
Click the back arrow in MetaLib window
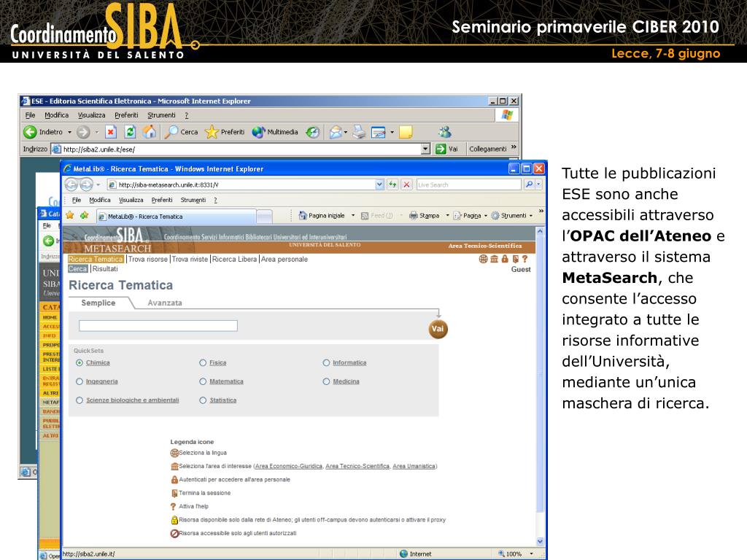click(x=72, y=184)
